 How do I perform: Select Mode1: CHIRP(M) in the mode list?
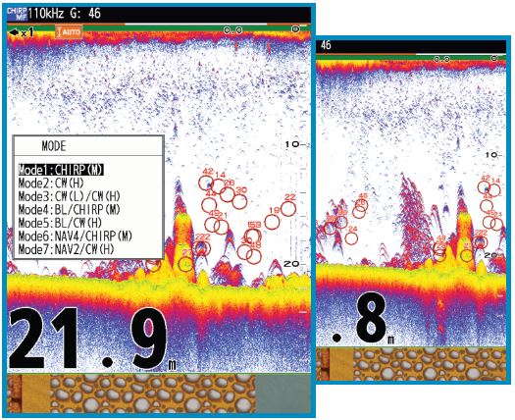(x=61, y=170)
